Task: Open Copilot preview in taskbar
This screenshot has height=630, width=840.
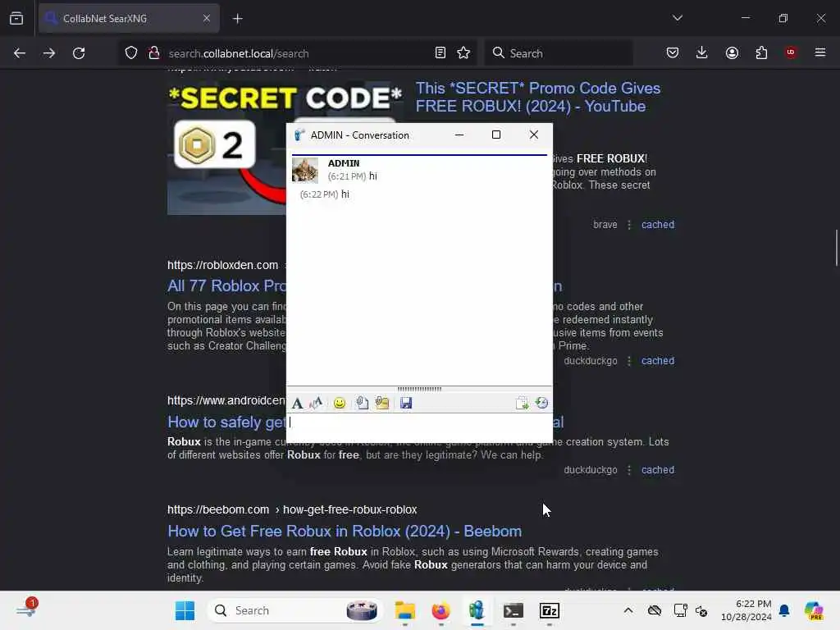Action: 815,610
